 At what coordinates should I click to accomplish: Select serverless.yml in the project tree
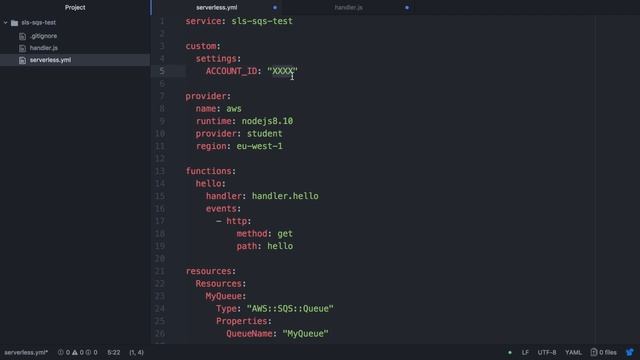(x=50, y=60)
